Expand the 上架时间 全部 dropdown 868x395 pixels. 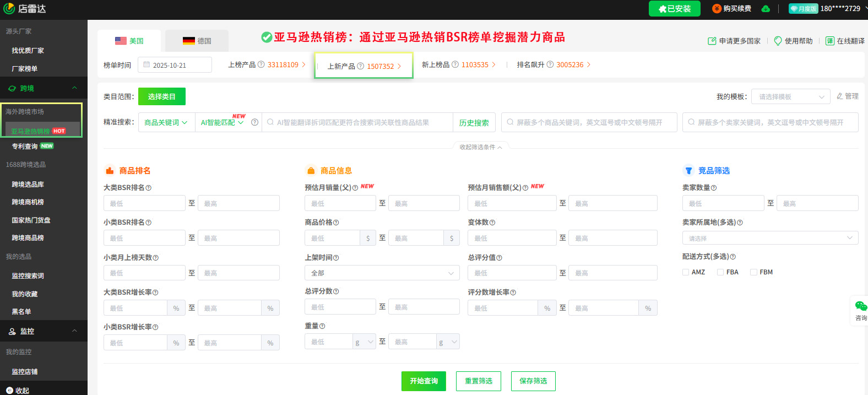click(382, 273)
